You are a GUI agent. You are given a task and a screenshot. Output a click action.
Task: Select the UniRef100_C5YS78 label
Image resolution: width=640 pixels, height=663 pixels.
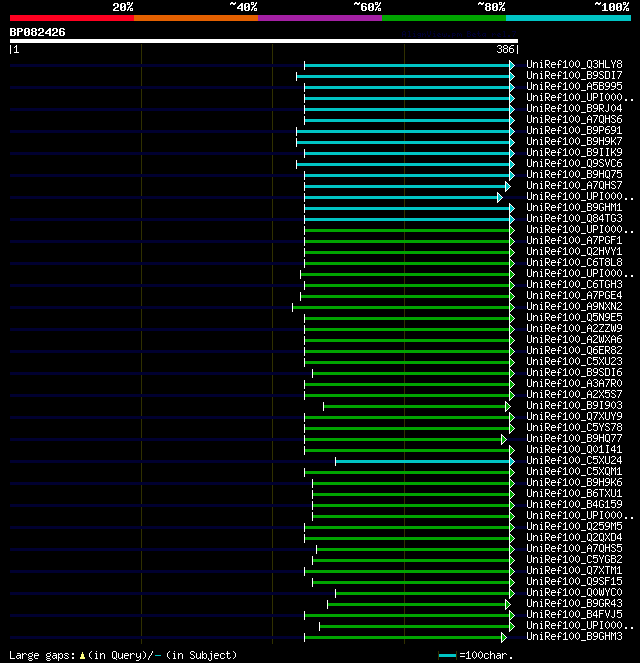pyautogui.click(x=574, y=427)
